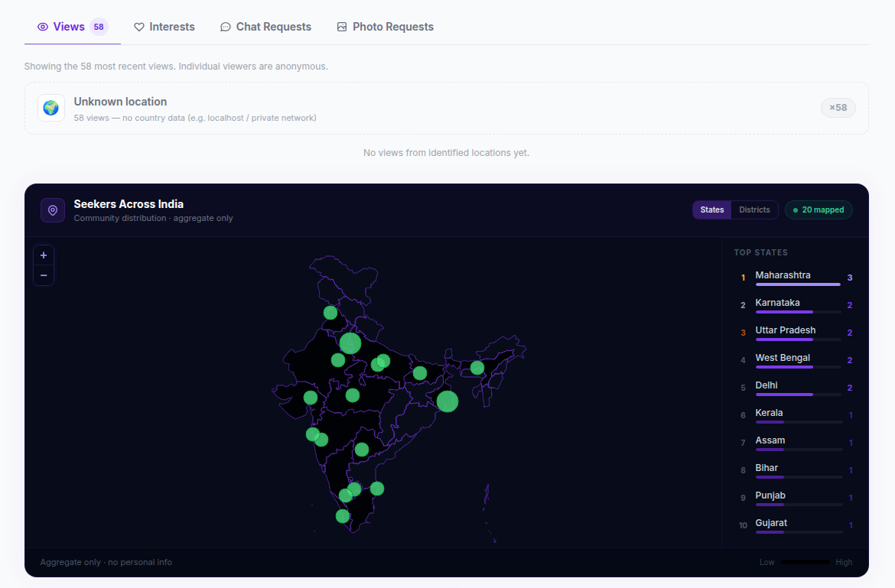Open the Chat Requests tab
Viewport: 895px width, 588px height.
[266, 27]
